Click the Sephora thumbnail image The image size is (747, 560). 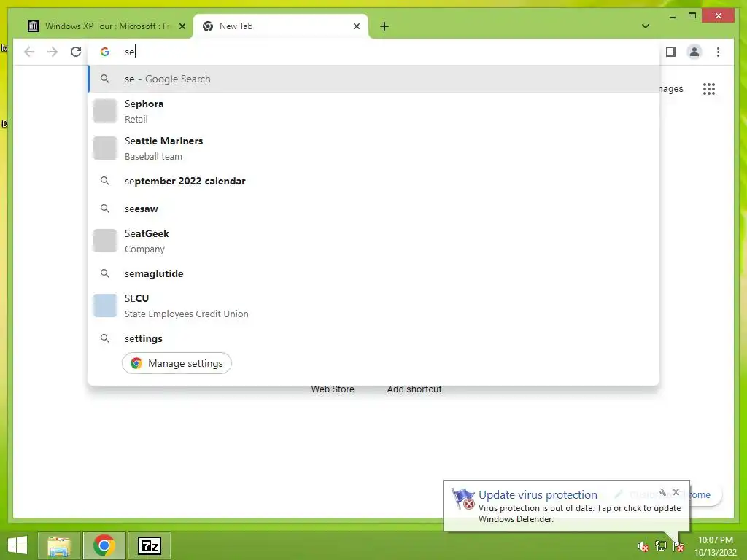(105, 111)
